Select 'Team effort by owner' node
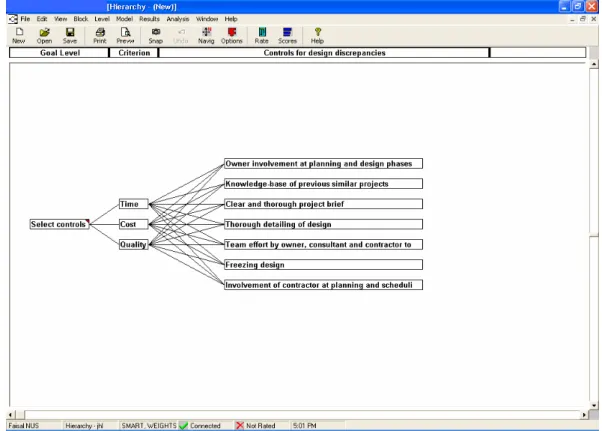The width and height of the screenshot is (602, 431). [x=323, y=244]
